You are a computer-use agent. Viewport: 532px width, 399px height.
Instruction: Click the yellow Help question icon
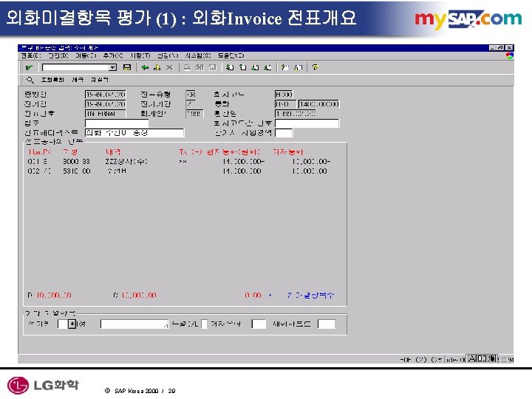coord(316,67)
